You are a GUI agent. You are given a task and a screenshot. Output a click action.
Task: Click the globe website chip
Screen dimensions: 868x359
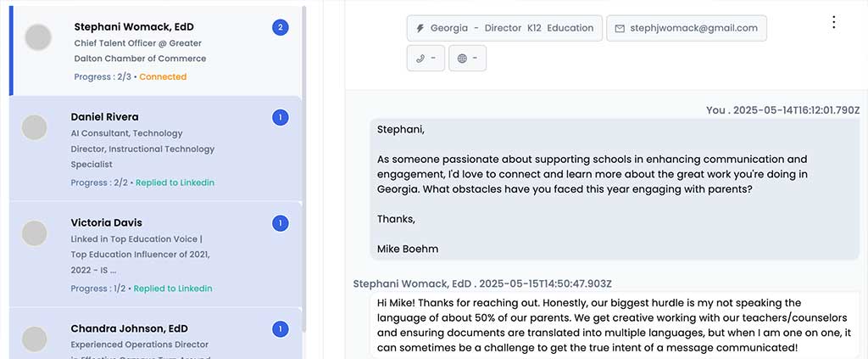[x=467, y=59]
